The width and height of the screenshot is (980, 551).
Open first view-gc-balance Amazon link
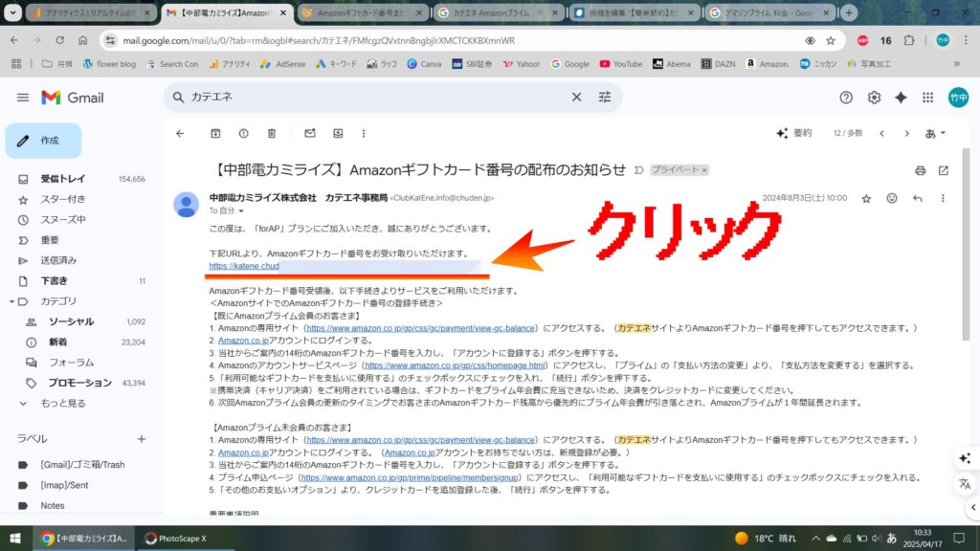pos(420,328)
